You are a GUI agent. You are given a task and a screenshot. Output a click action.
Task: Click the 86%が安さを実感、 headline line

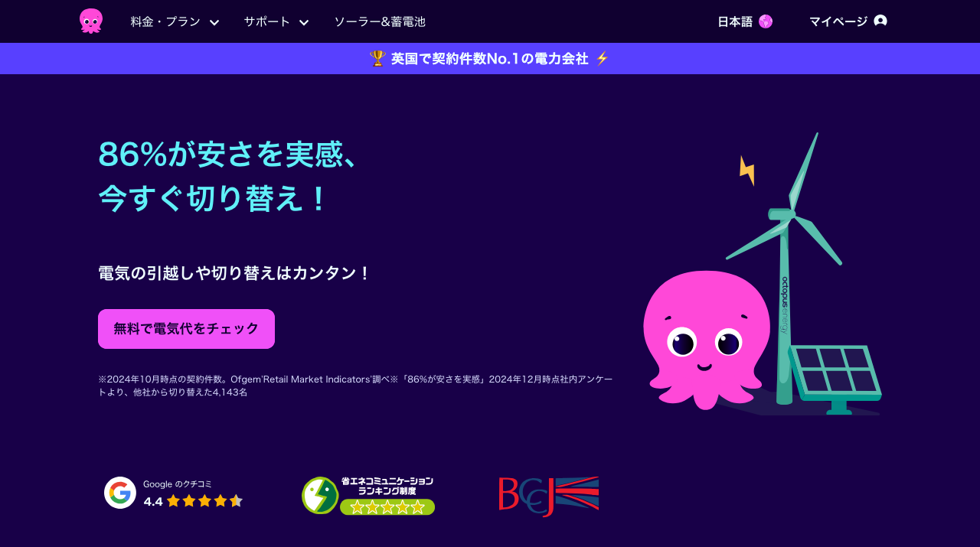click(229, 154)
